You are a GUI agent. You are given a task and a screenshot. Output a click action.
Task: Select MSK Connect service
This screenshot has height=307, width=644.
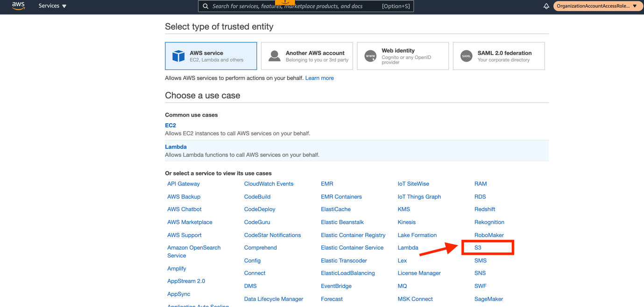(x=415, y=299)
